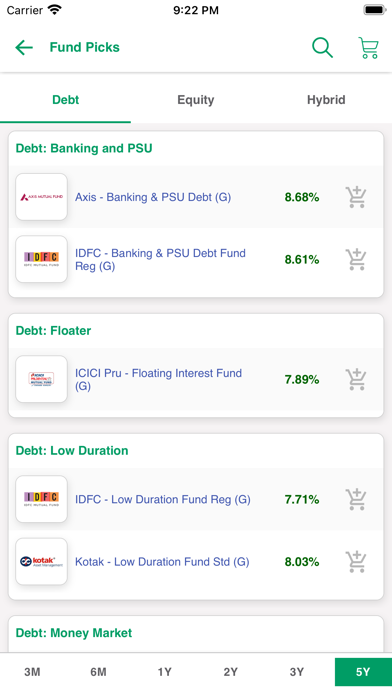Go back using the arrow icon
Viewport: 392px width, 696px height.
click(24, 47)
